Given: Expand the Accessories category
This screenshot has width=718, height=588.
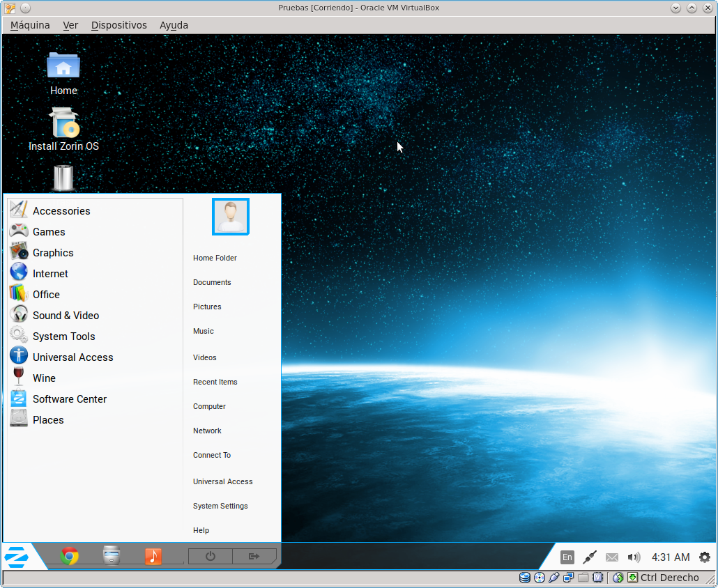Looking at the screenshot, I should pyautogui.click(x=61, y=211).
